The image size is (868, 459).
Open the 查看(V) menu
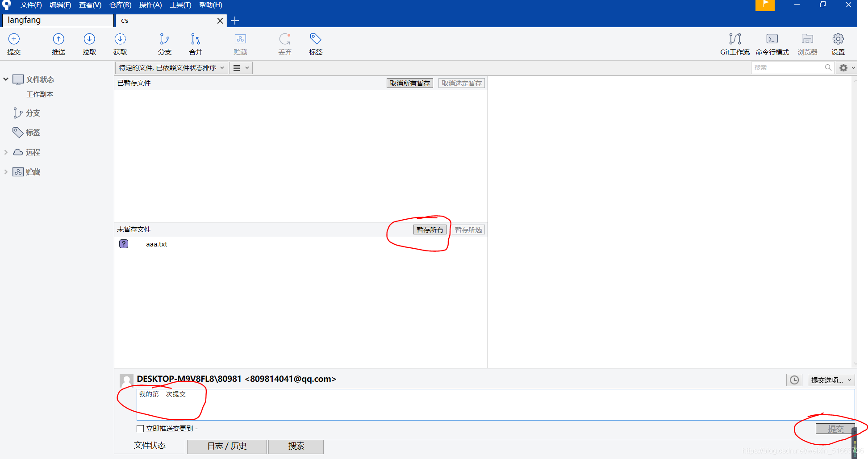coord(90,5)
